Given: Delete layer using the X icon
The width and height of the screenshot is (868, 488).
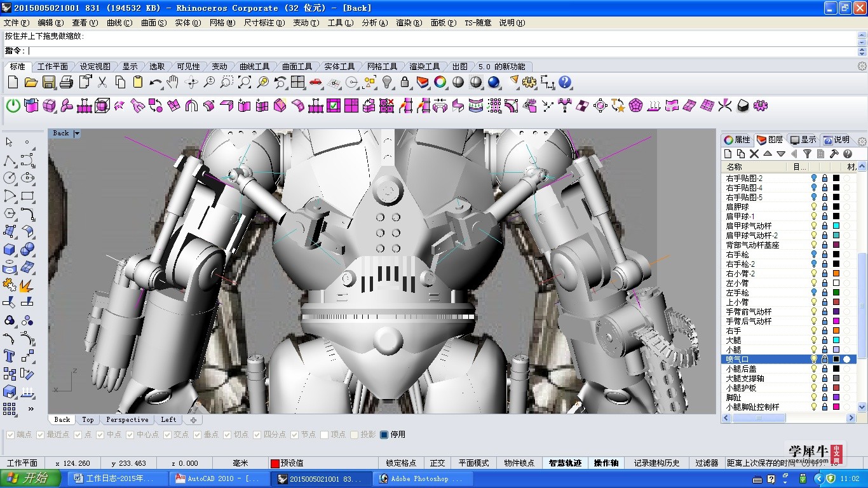Looking at the screenshot, I should [754, 154].
